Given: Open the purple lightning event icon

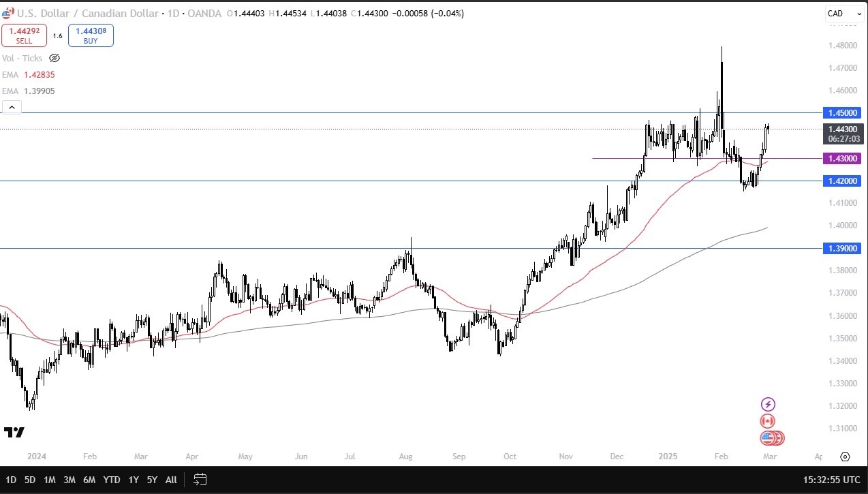Looking at the screenshot, I should [768, 405].
